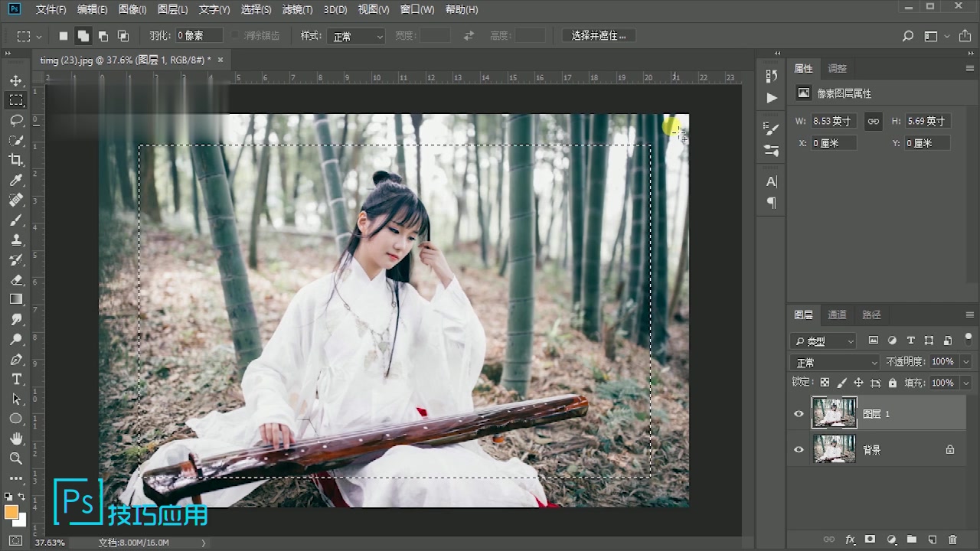The image size is (980, 551).
Task: Select the Ellipse shape tool
Action: pos(16,419)
